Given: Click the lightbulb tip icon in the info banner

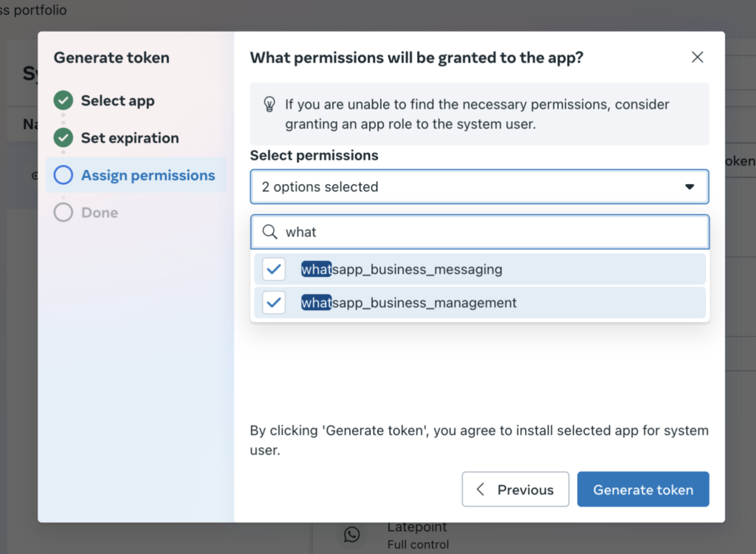Looking at the screenshot, I should coord(269,104).
